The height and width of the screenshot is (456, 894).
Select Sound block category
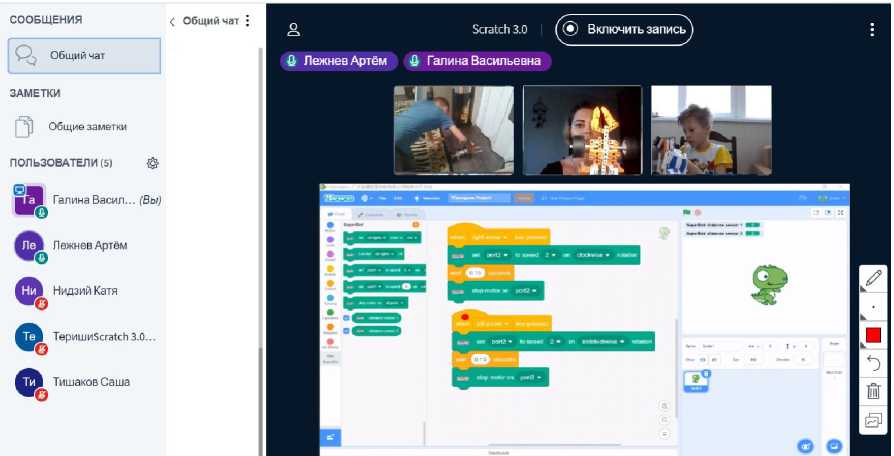click(x=330, y=256)
